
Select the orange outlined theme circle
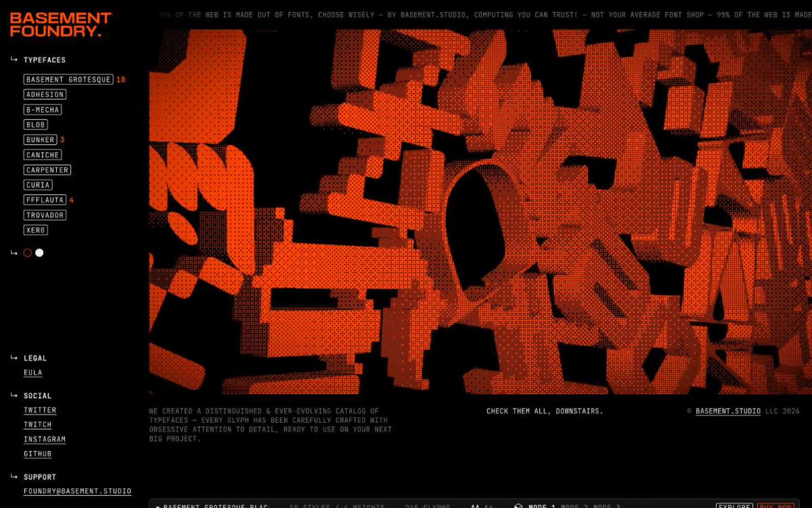click(27, 252)
